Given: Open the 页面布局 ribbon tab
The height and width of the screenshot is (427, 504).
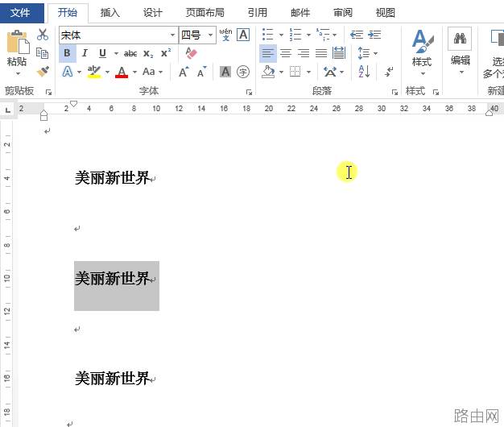Looking at the screenshot, I should [x=204, y=13].
